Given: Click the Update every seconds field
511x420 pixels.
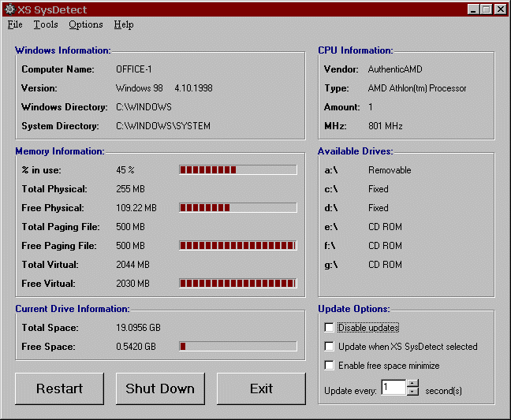Looking at the screenshot, I should coord(394,388).
